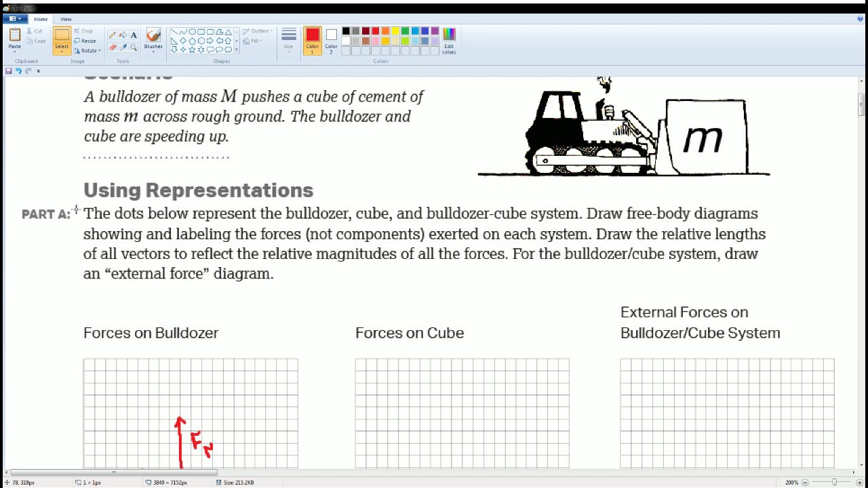Open the Paint file menu button
This screenshot has height=488, width=868.
(x=15, y=19)
